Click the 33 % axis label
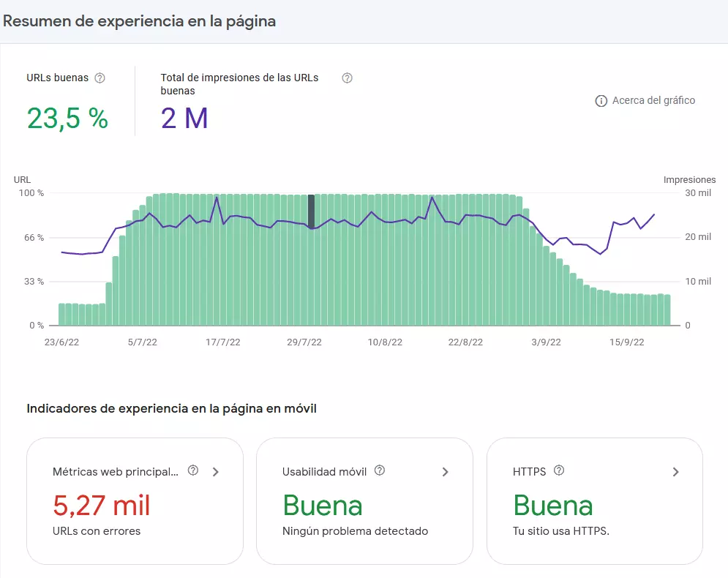This screenshot has height=578, width=728. (34, 282)
